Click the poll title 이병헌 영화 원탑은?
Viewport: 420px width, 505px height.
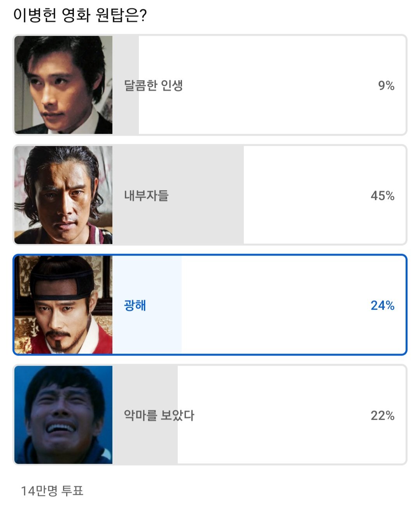[80, 16]
